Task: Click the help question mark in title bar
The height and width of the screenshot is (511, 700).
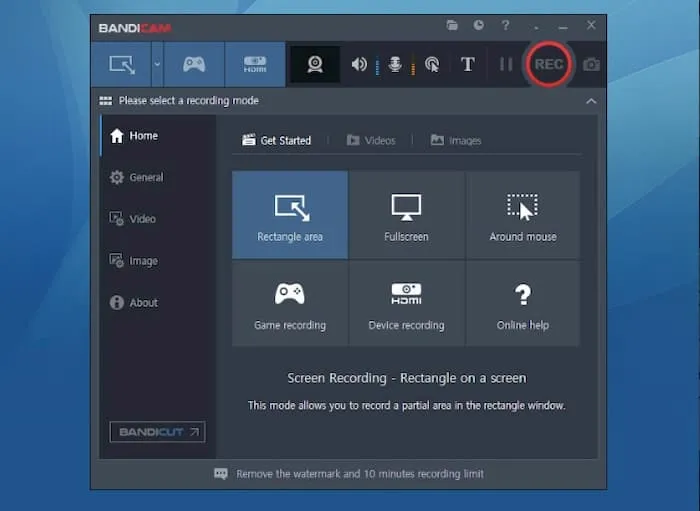Action: point(505,25)
